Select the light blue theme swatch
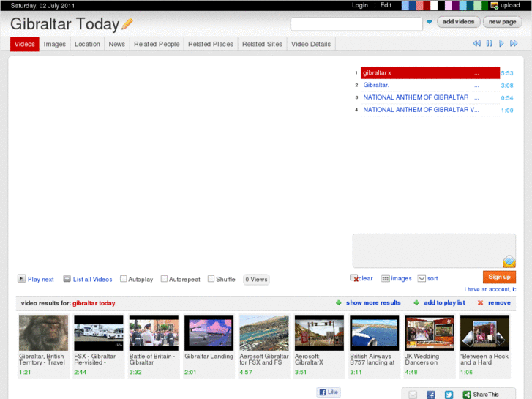 coord(405,5)
